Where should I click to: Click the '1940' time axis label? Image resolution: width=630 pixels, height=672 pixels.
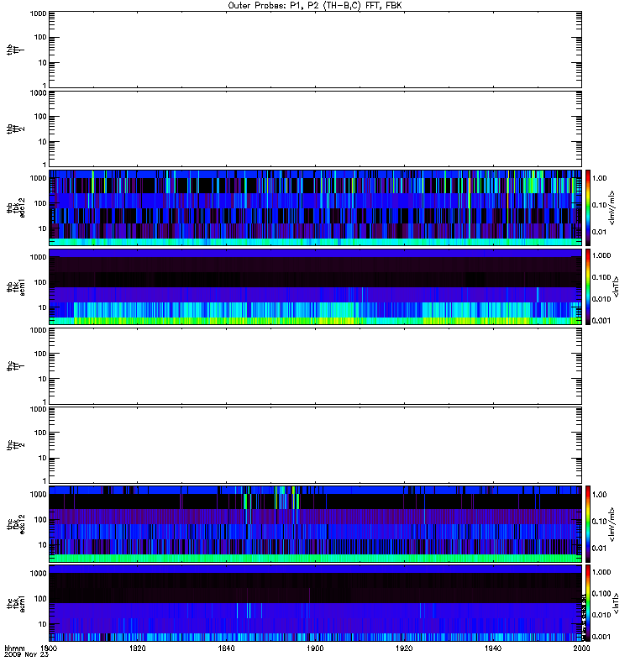pyautogui.click(x=493, y=648)
